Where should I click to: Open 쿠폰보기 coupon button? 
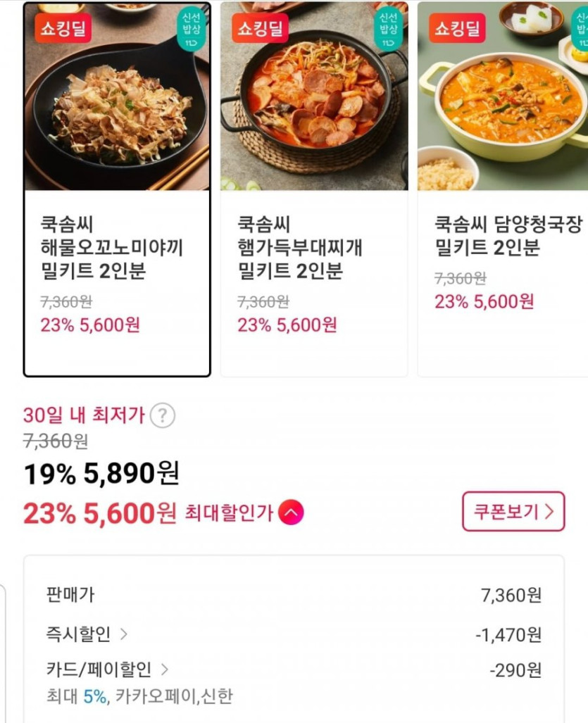tap(513, 511)
